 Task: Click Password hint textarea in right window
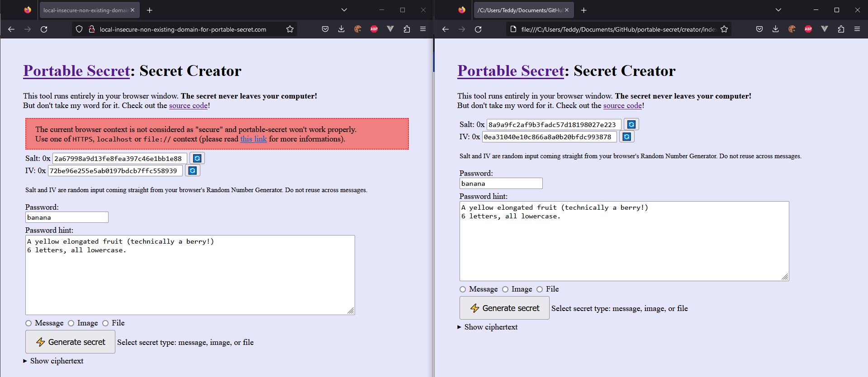point(624,241)
